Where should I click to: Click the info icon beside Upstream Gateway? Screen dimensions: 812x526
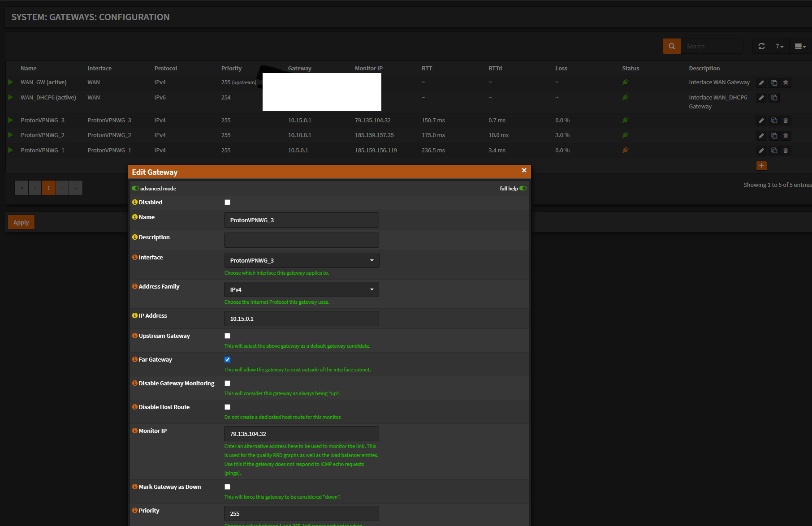(x=135, y=336)
